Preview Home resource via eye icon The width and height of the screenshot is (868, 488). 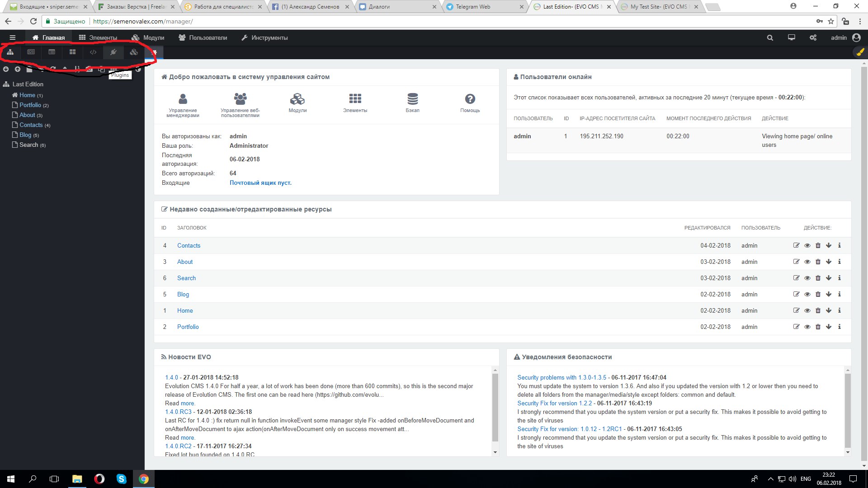tap(807, 310)
